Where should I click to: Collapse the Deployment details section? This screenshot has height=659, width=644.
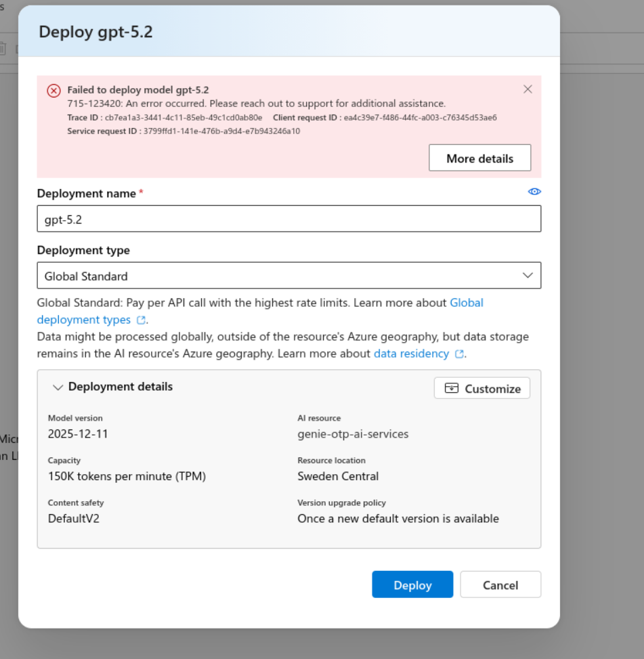pyautogui.click(x=58, y=387)
